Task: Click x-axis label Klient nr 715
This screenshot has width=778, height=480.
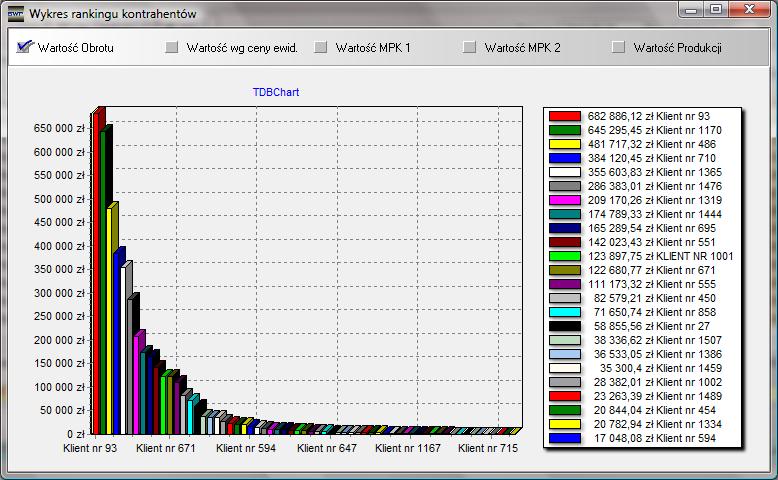Action: 488,448
